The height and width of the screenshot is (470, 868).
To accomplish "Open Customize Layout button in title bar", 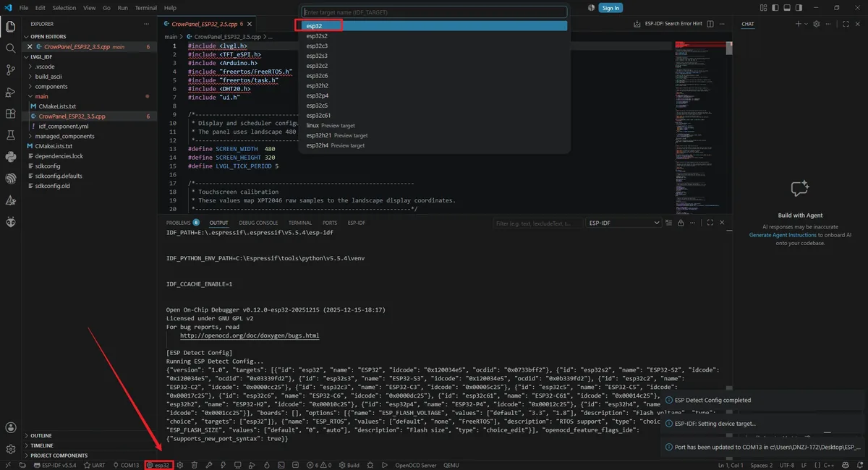I will pos(763,8).
